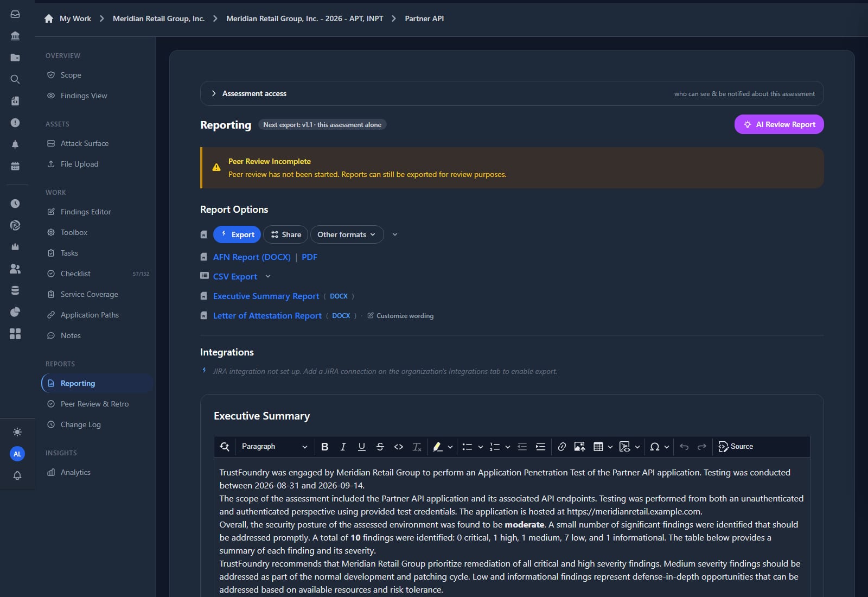Click the increase indent icon
The height and width of the screenshot is (597, 868).
coord(540,447)
